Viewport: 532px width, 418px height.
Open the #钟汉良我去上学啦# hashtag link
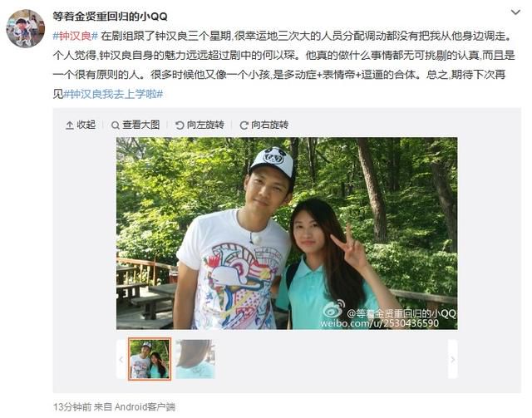click(113, 94)
